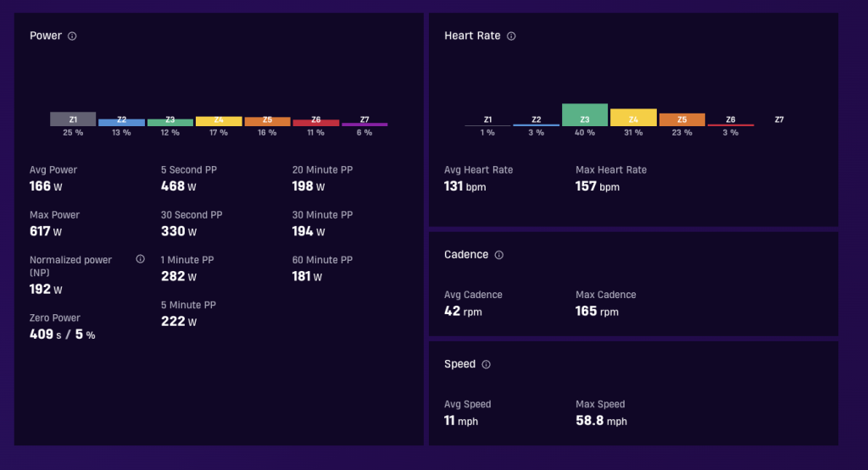Viewport: 868px width, 470px height.
Task: Open the Cadence info icon
Action: (498, 255)
